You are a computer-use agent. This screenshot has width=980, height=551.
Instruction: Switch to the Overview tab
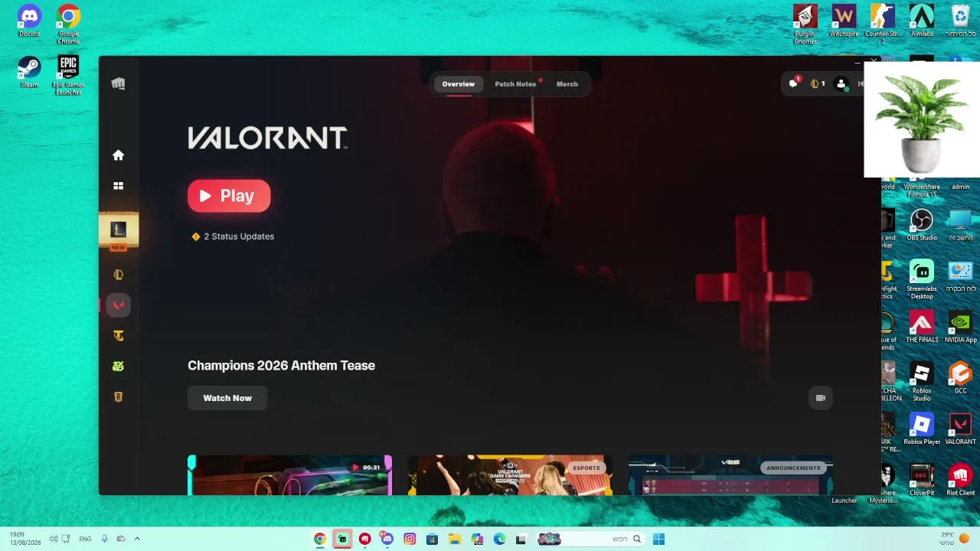pos(458,84)
